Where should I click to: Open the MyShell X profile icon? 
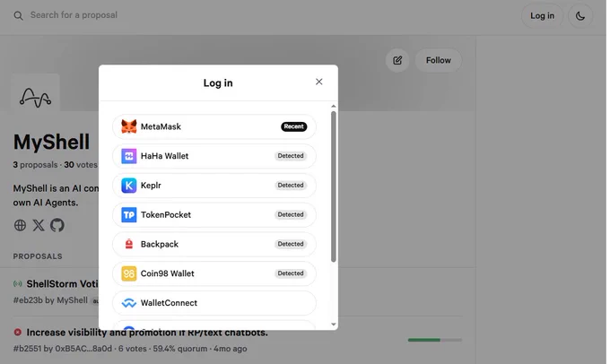(39, 225)
